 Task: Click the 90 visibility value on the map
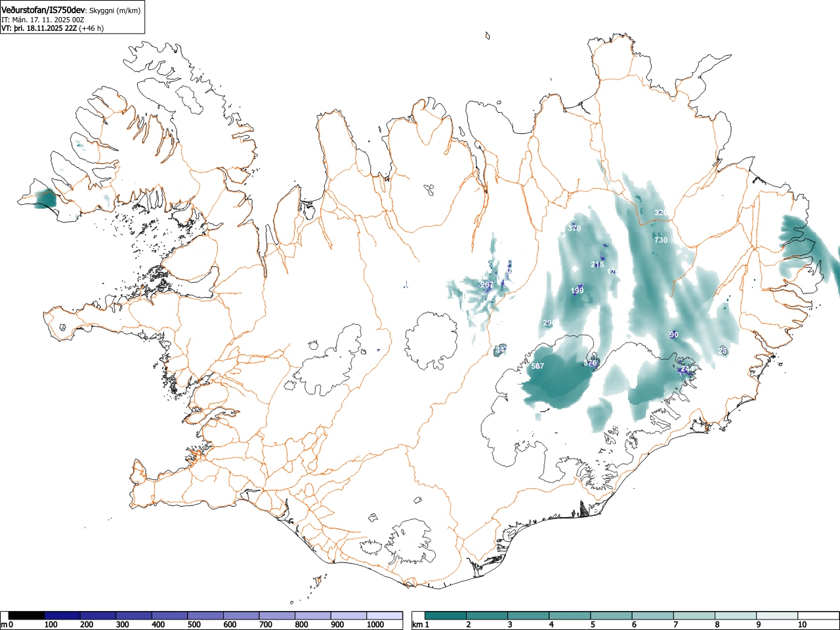(674, 335)
